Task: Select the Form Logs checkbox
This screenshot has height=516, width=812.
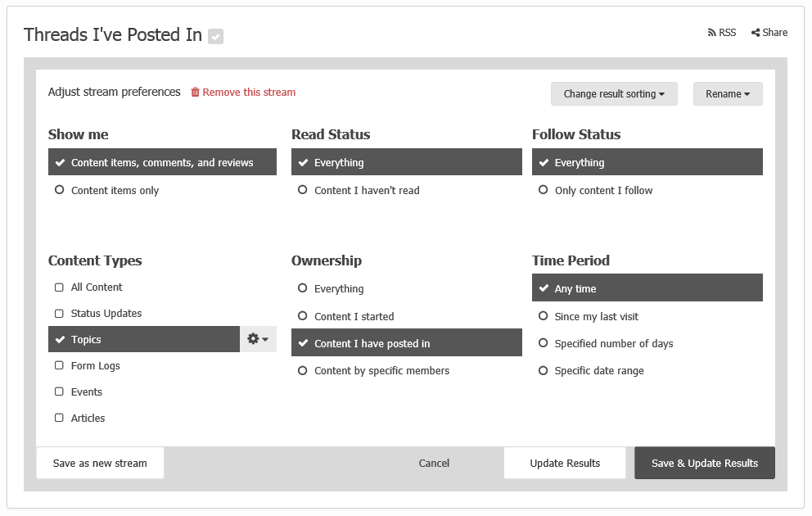Action: 59,366
